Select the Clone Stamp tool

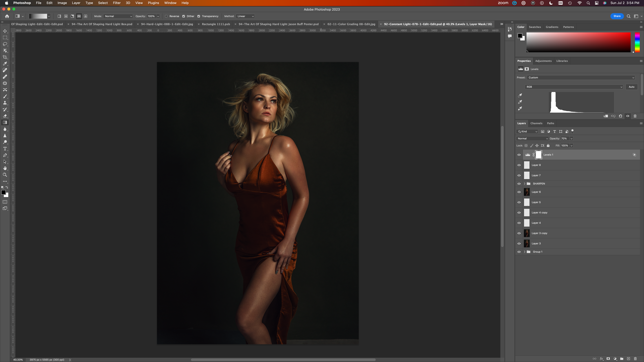pos(5,103)
